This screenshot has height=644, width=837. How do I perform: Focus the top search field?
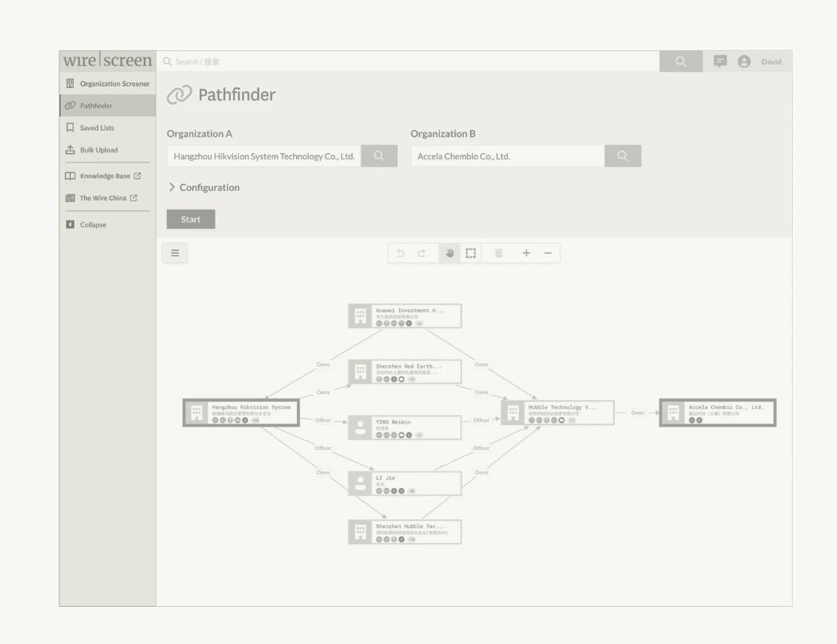[x=408, y=62]
